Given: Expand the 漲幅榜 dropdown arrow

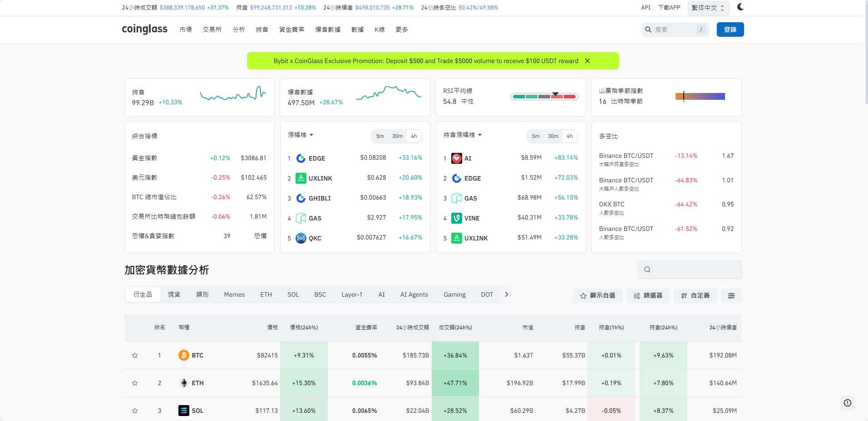Looking at the screenshot, I should [x=311, y=135].
